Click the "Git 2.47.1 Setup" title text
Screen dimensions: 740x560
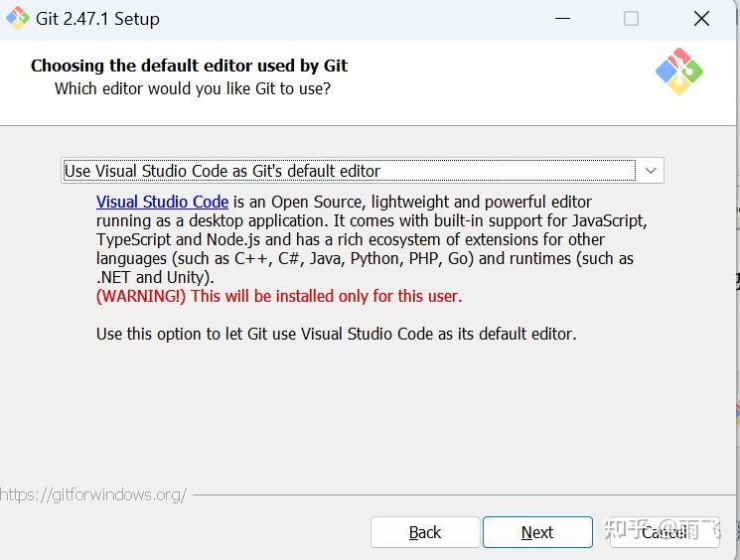[98, 19]
